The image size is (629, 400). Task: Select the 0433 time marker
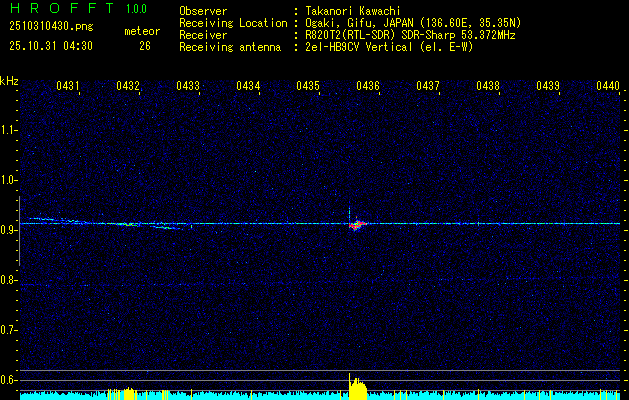[188, 87]
